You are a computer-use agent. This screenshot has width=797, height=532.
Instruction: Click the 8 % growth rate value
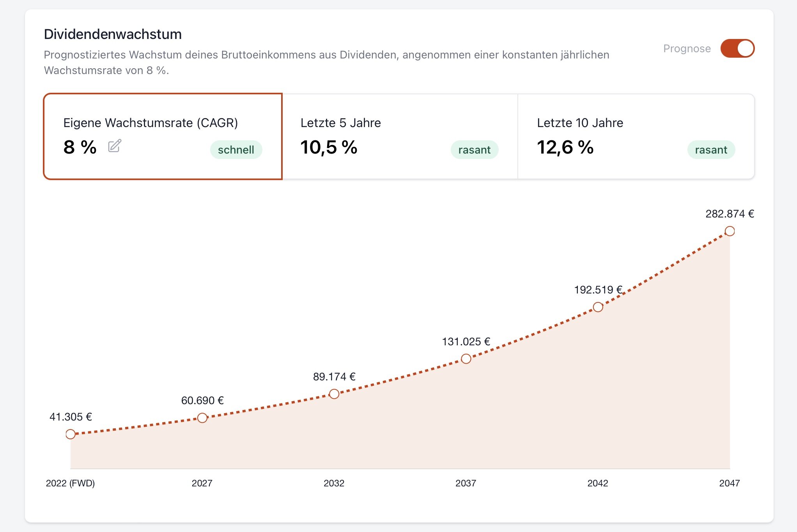tap(80, 147)
